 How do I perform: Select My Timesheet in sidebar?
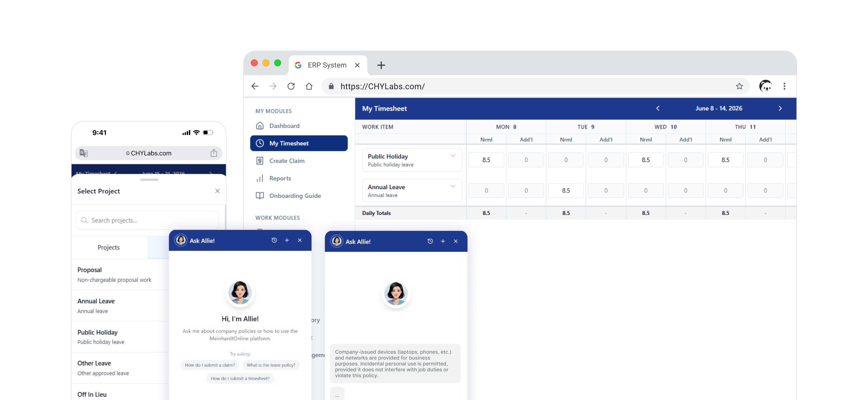tap(299, 143)
